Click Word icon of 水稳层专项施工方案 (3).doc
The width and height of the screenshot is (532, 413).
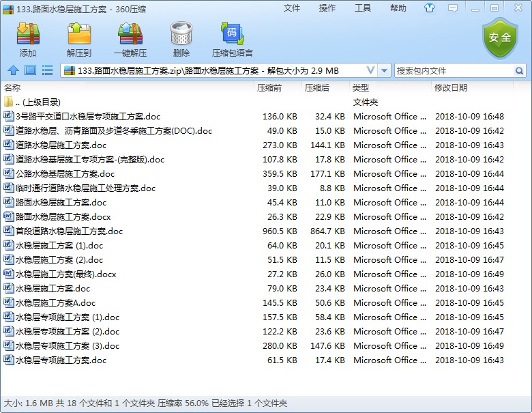(x=8, y=345)
